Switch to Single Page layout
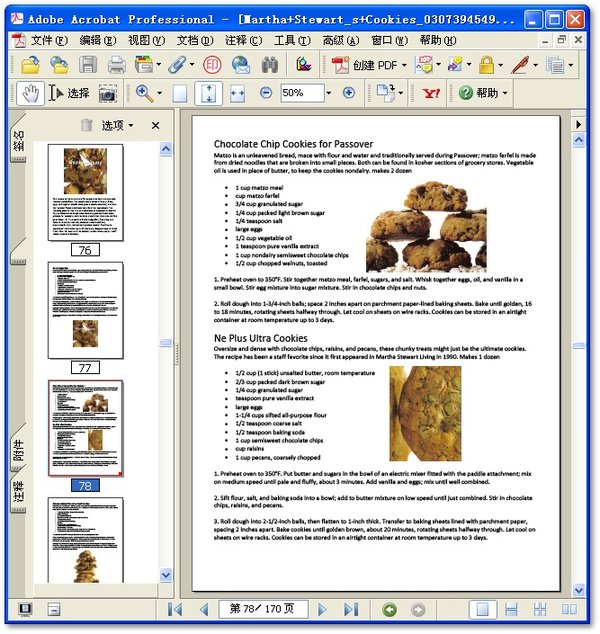This screenshot has height=634, width=600. coord(482,609)
